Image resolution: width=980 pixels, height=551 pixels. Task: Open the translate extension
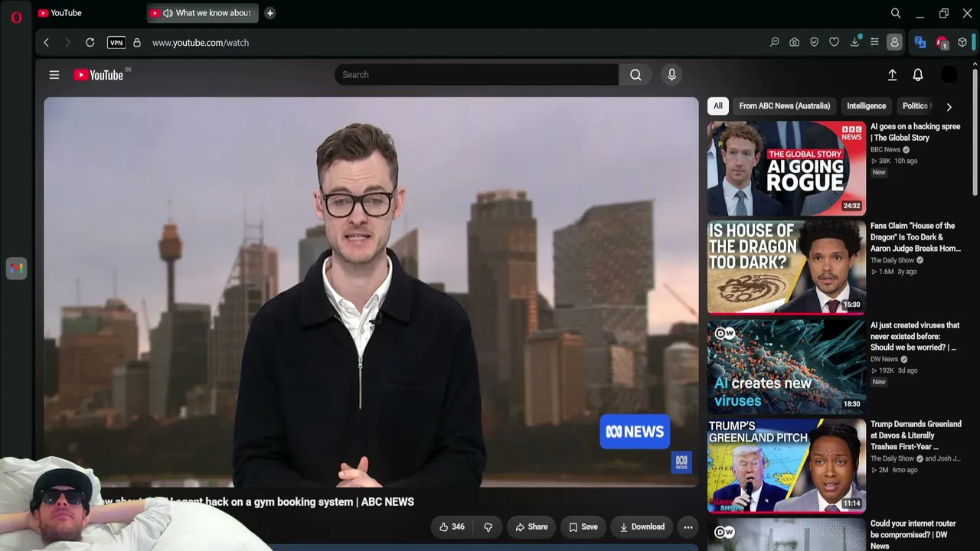click(920, 43)
